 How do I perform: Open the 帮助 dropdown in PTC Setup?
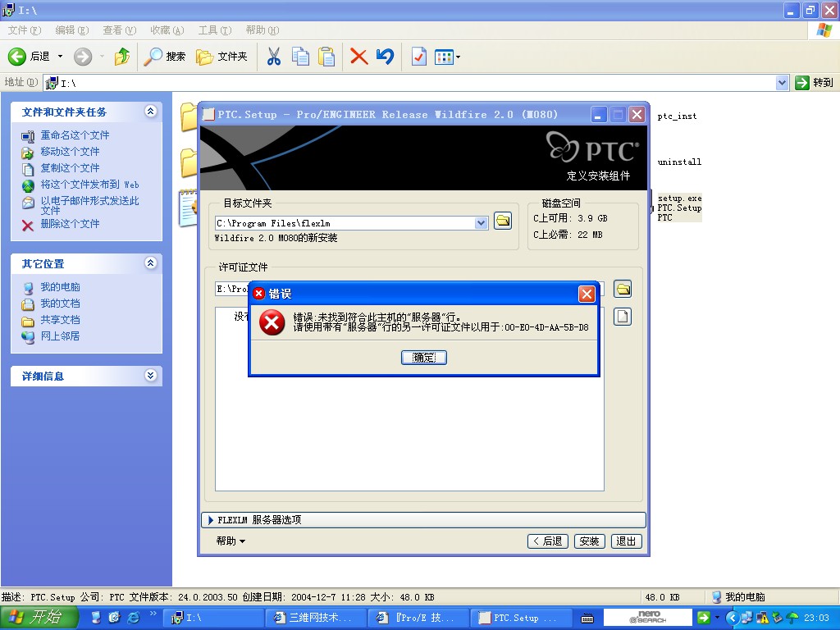[x=231, y=541]
